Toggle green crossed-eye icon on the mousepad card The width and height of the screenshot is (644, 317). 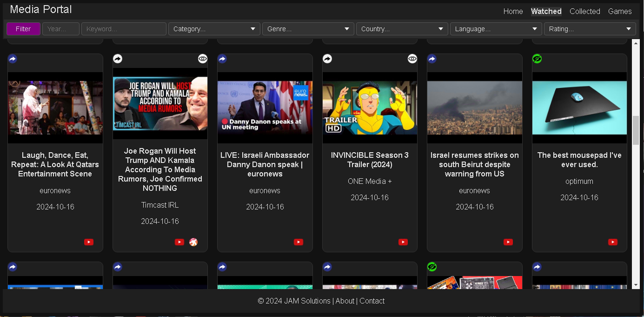point(537,59)
